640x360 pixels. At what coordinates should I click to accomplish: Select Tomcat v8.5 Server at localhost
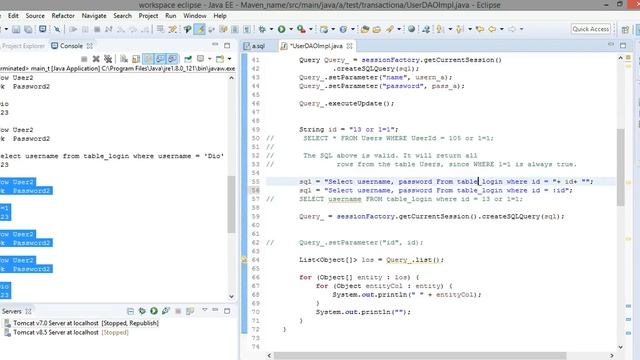[x=71, y=332]
